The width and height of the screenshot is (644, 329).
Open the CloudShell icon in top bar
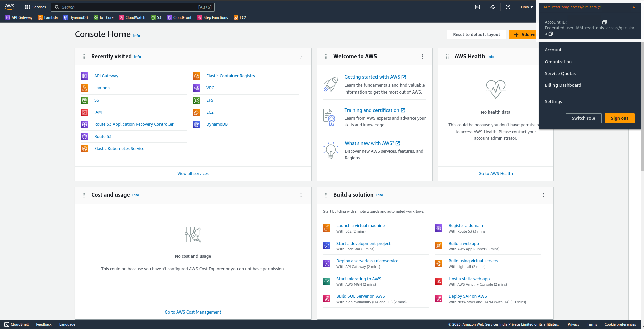pyautogui.click(x=477, y=7)
